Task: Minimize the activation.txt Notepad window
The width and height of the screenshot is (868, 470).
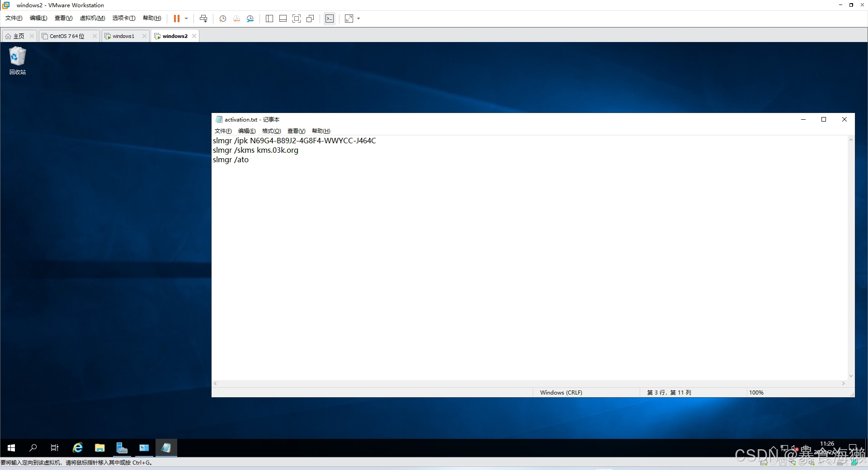Action: 803,119
